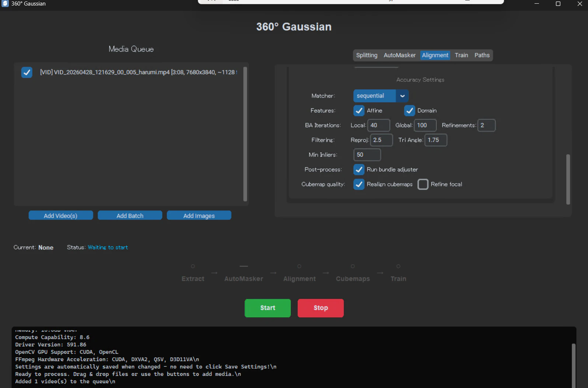This screenshot has height=388, width=588.
Task: Click the 'Driver Version: 591.86' log line
Action: (51, 345)
